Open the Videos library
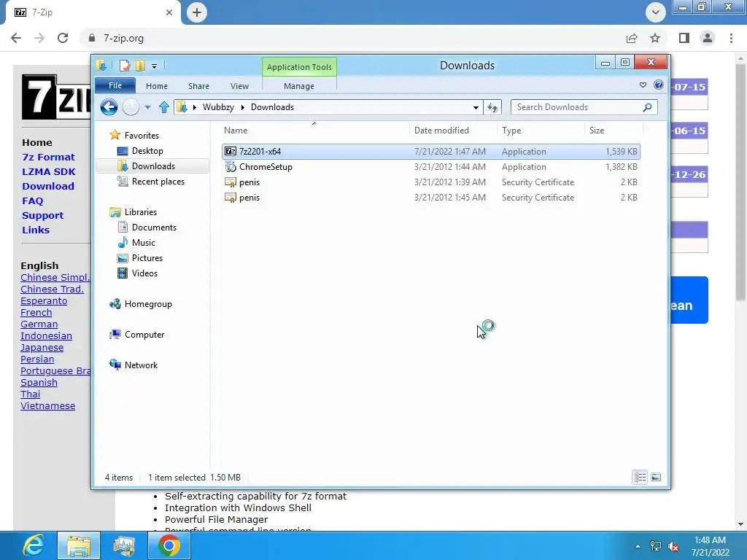Viewport: 747px width, 560px height. click(144, 273)
